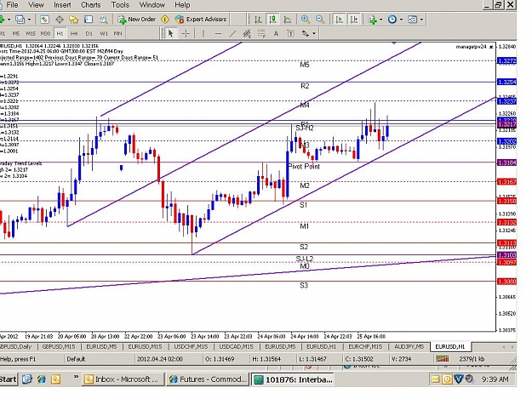Open Futures - Commod... taskbar item
The height and width of the screenshot is (399, 532).
pos(208,379)
